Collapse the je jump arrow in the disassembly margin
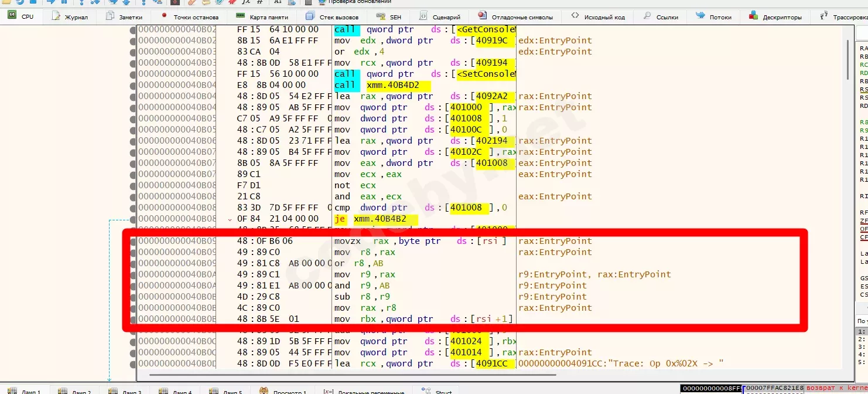 click(229, 218)
